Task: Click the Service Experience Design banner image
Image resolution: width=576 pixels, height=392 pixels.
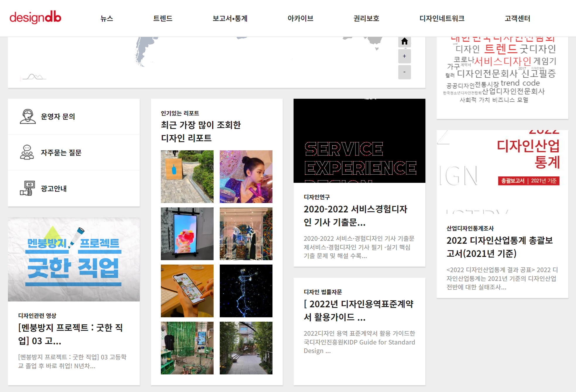Action: 359,141
